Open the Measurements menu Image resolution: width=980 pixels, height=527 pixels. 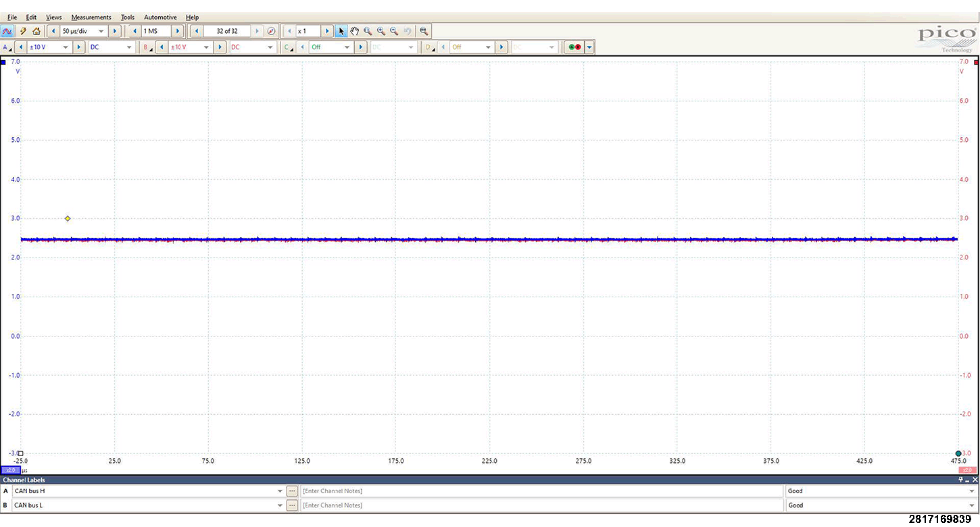click(x=91, y=17)
